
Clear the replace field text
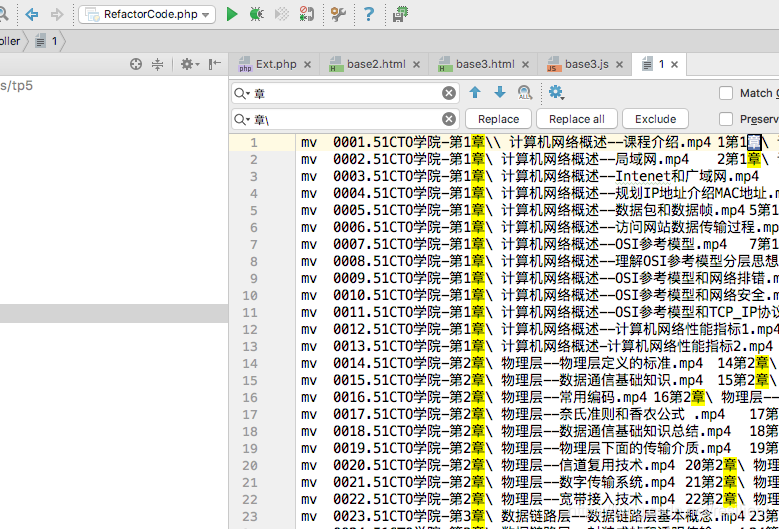click(x=449, y=119)
